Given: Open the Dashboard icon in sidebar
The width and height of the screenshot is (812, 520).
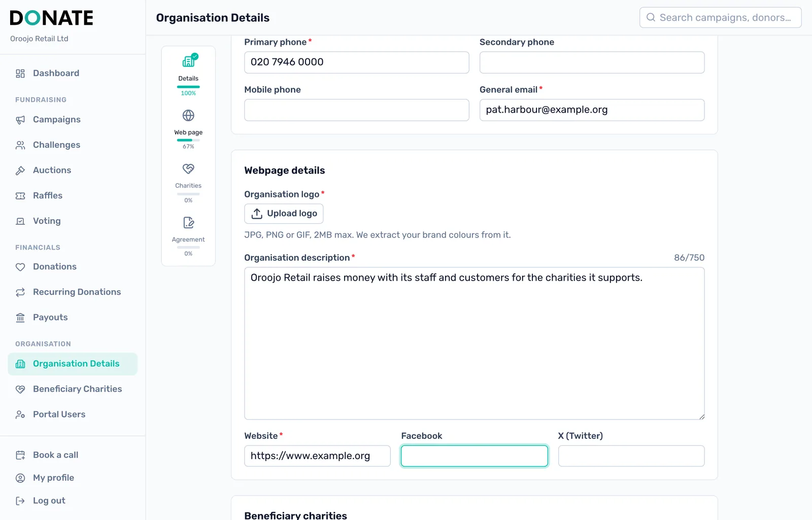Looking at the screenshot, I should 20,74.
